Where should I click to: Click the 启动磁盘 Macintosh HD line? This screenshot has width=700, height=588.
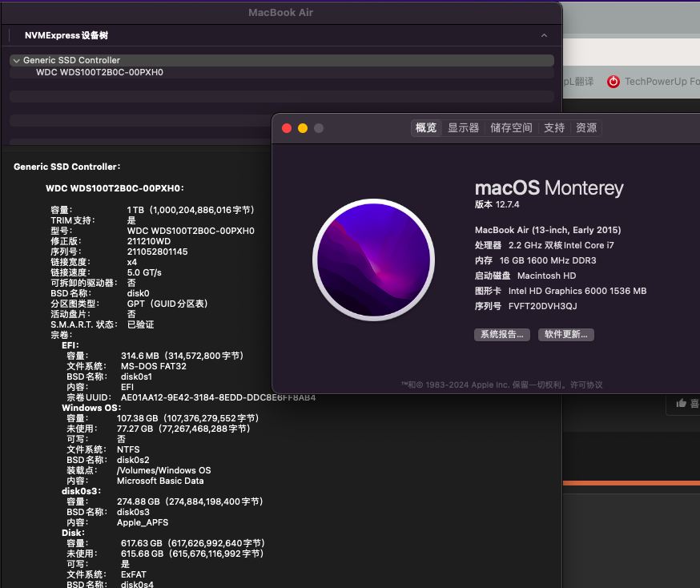pyautogui.click(x=525, y=276)
